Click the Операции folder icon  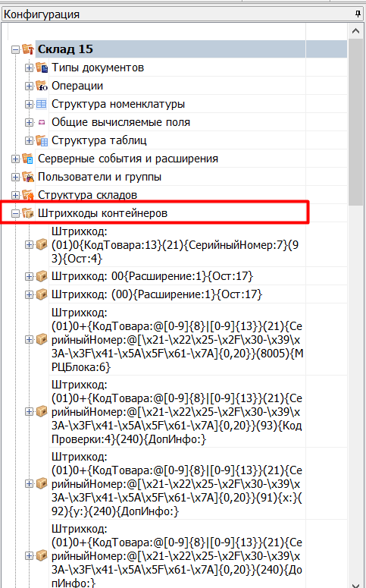point(42,86)
